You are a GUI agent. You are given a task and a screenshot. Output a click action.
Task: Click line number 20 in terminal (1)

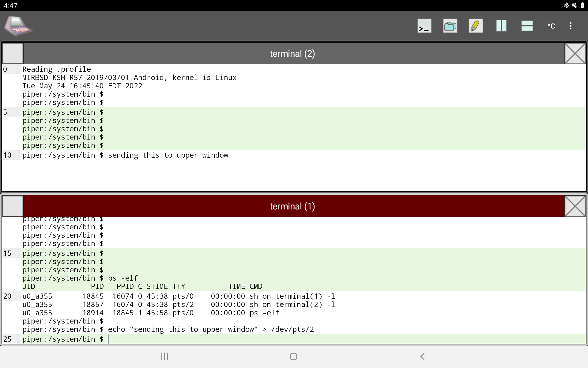point(8,296)
